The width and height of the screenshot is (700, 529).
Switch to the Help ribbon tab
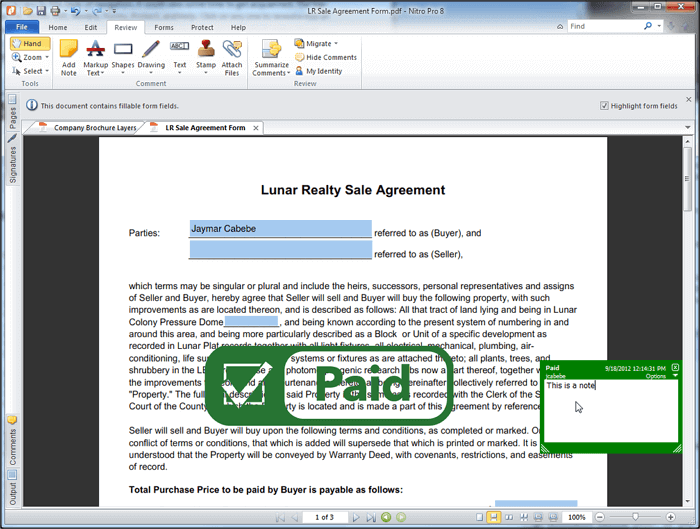[238, 27]
